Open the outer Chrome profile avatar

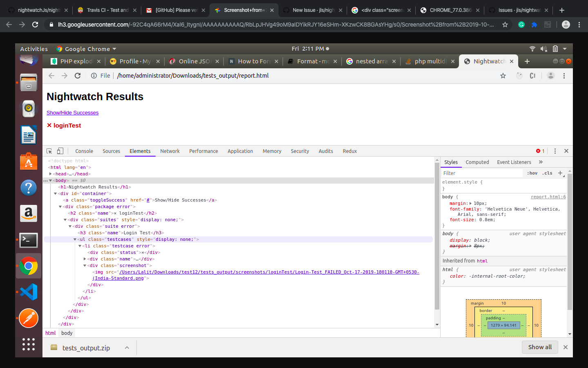(566, 25)
